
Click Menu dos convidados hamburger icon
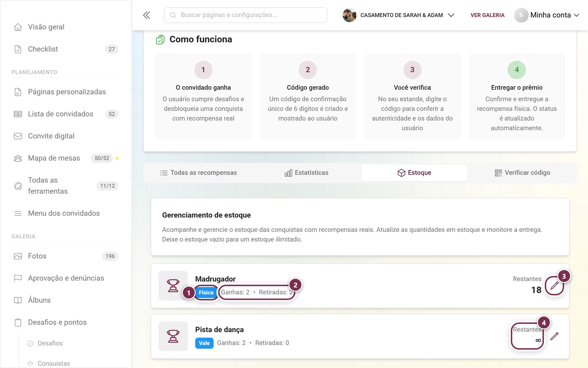pos(18,213)
